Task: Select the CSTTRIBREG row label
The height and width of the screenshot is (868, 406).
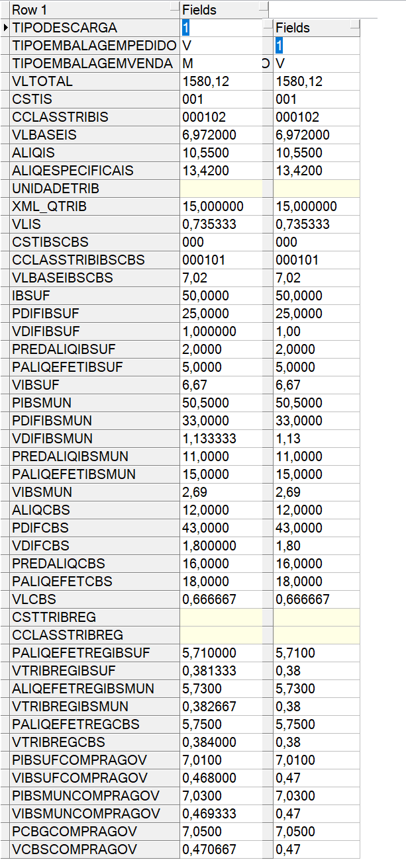Action: pyautogui.click(x=94, y=617)
